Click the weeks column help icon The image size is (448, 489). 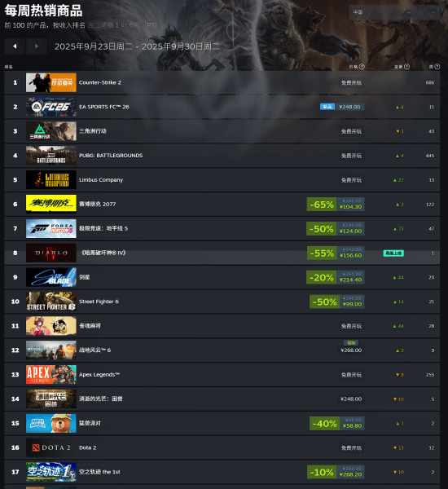click(x=437, y=67)
